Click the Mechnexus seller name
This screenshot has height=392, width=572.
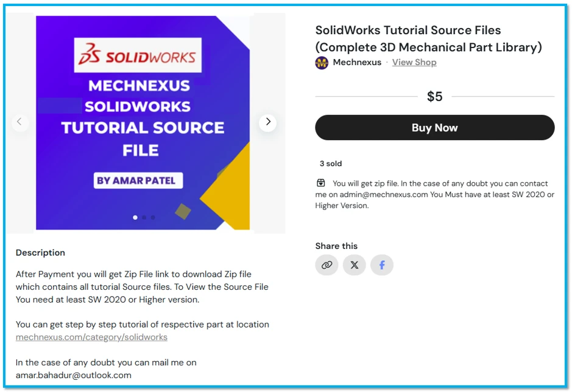[357, 62]
